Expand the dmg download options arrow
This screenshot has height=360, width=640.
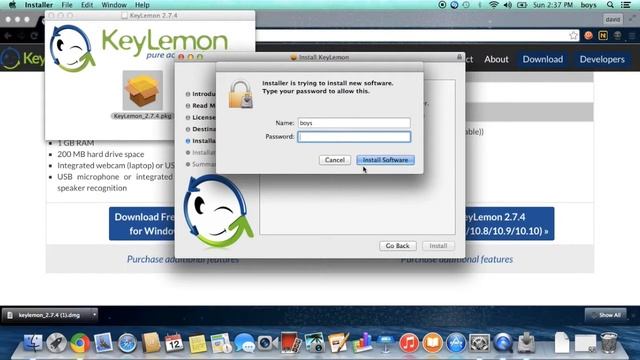pyautogui.click(x=94, y=315)
